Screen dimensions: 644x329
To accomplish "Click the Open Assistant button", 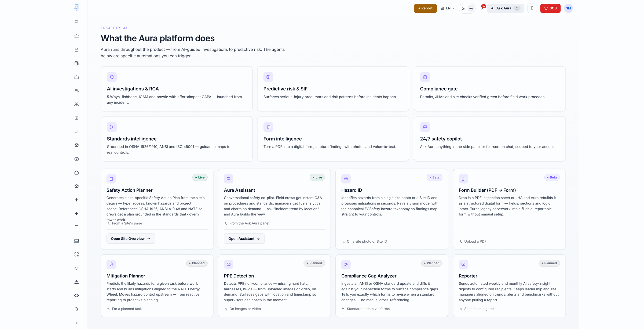I will [x=244, y=239].
